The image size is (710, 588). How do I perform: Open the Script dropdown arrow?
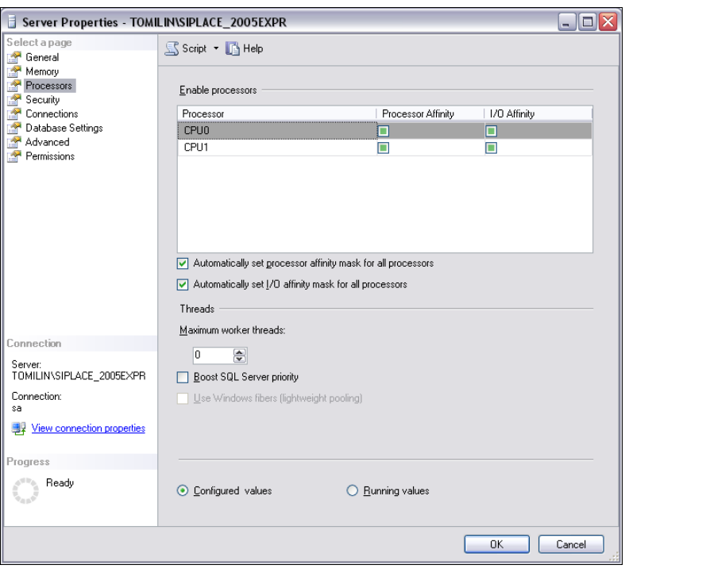click(216, 48)
